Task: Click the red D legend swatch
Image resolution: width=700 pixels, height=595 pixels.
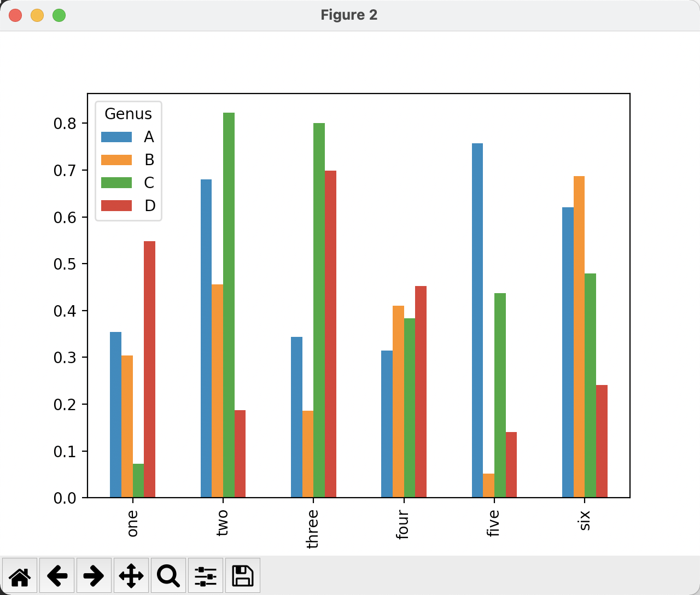Action: point(116,206)
